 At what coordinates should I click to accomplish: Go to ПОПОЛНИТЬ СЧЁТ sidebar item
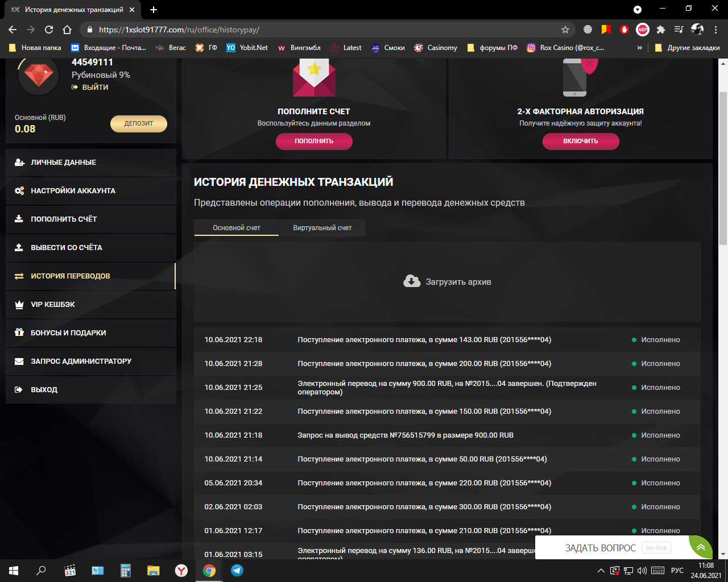[x=91, y=219]
